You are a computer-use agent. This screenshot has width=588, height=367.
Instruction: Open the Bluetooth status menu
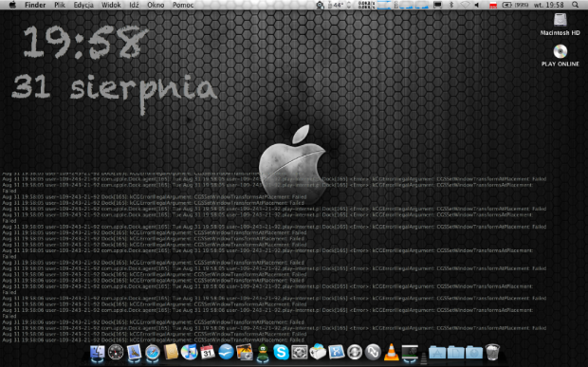pos(451,5)
